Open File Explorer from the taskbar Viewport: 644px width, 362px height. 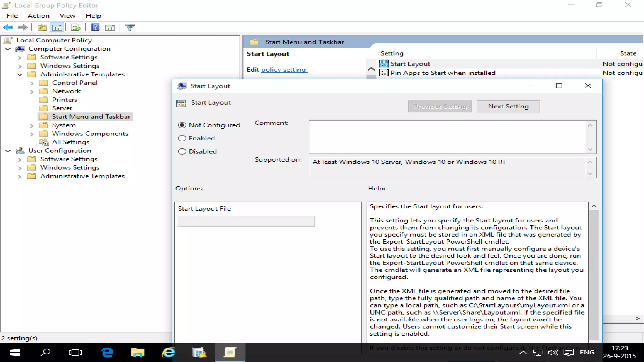137,353
